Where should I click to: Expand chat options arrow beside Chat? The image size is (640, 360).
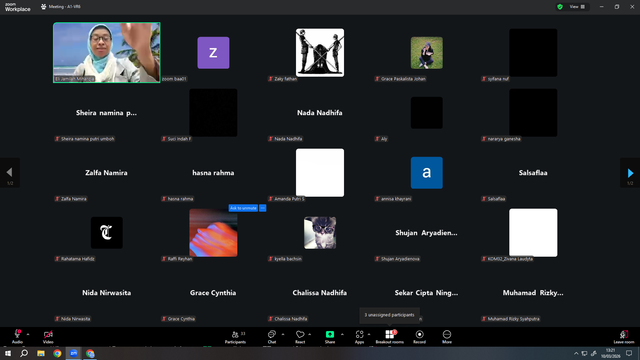pos(283,334)
